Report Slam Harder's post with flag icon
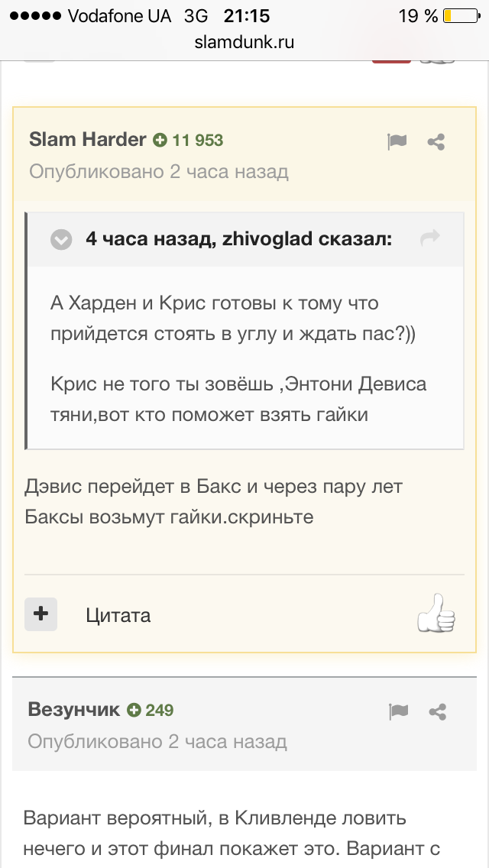The image size is (489, 868). 397,141
